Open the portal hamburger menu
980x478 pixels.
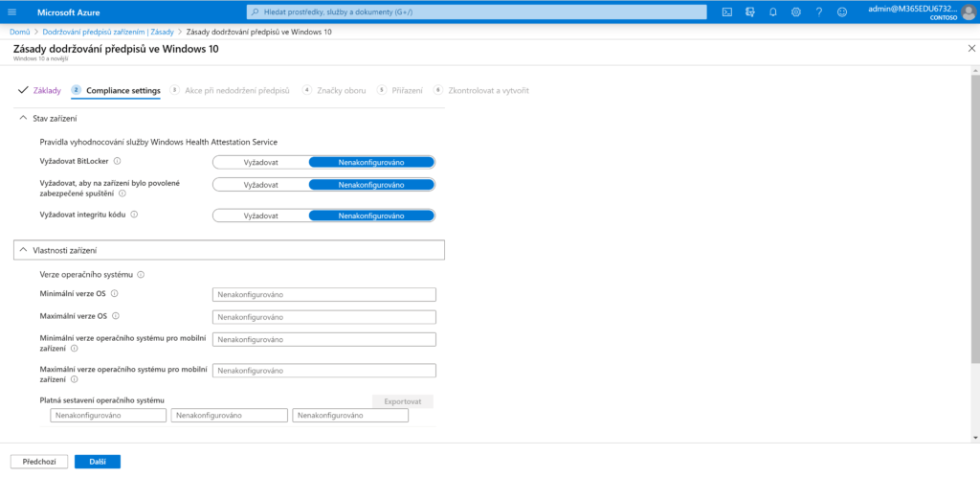[15, 12]
